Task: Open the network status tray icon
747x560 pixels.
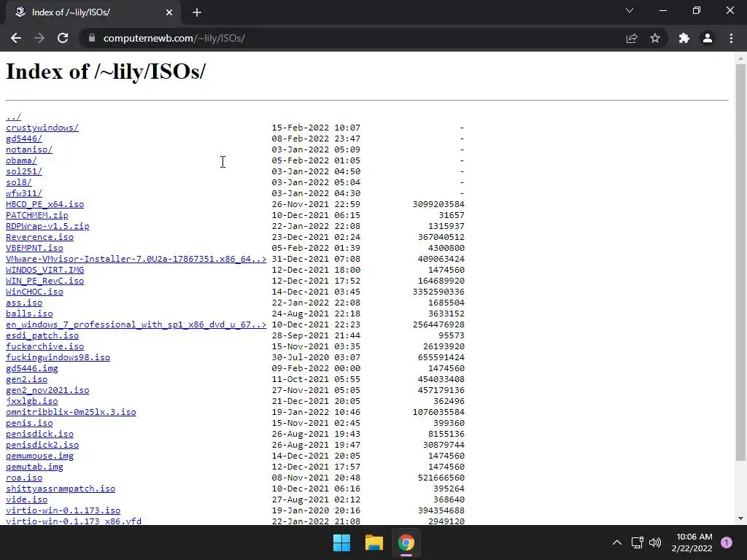Action: pyautogui.click(x=638, y=542)
